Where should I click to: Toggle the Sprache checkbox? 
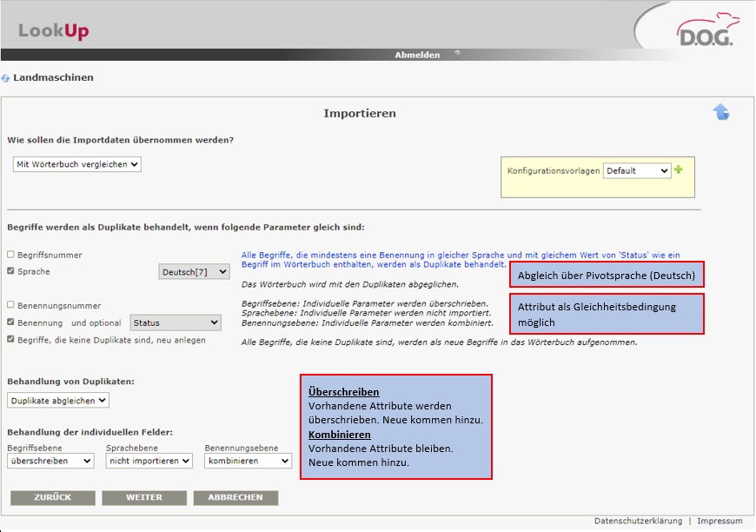[x=10, y=271]
